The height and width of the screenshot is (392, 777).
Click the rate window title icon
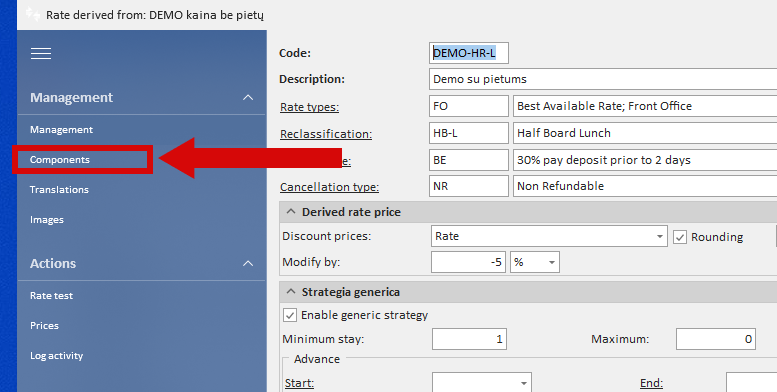point(33,14)
